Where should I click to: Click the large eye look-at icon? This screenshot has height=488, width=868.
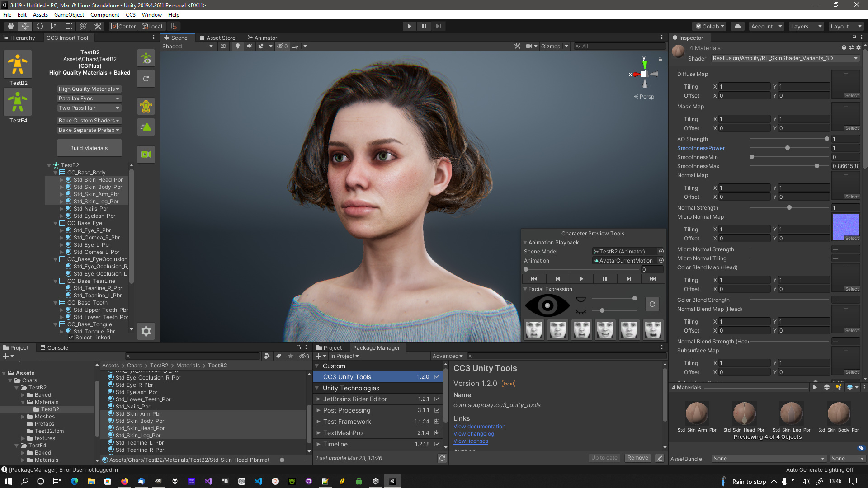[547, 305]
